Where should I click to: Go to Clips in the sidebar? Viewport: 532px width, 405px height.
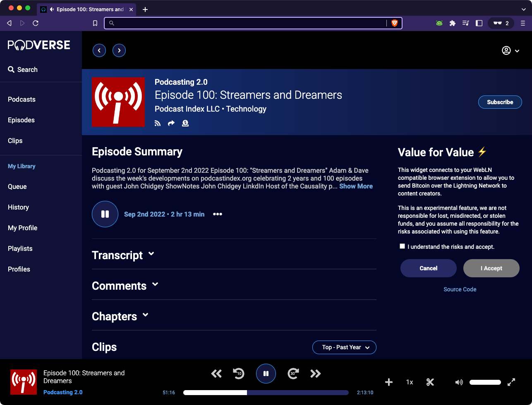pyautogui.click(x=15, y=141)
